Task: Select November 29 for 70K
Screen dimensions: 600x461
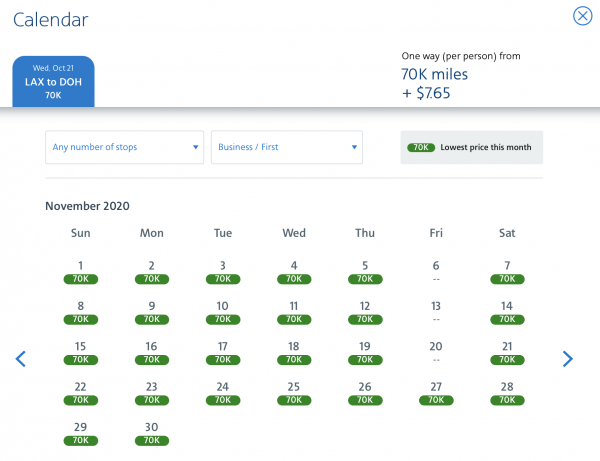Action: pos(80,432)
